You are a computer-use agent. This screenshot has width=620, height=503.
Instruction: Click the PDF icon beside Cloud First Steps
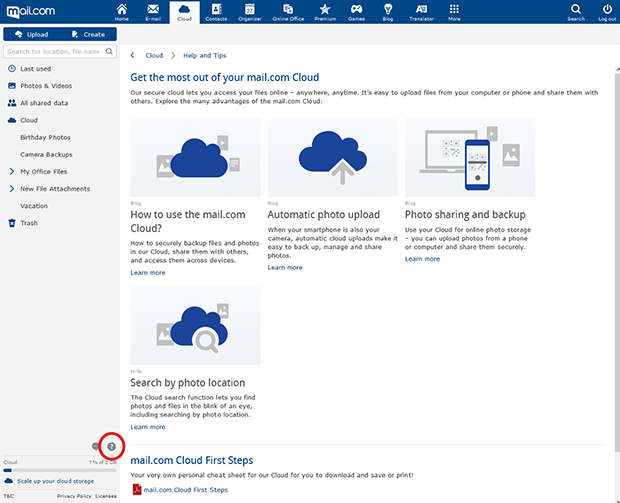[x=136, y=490]
